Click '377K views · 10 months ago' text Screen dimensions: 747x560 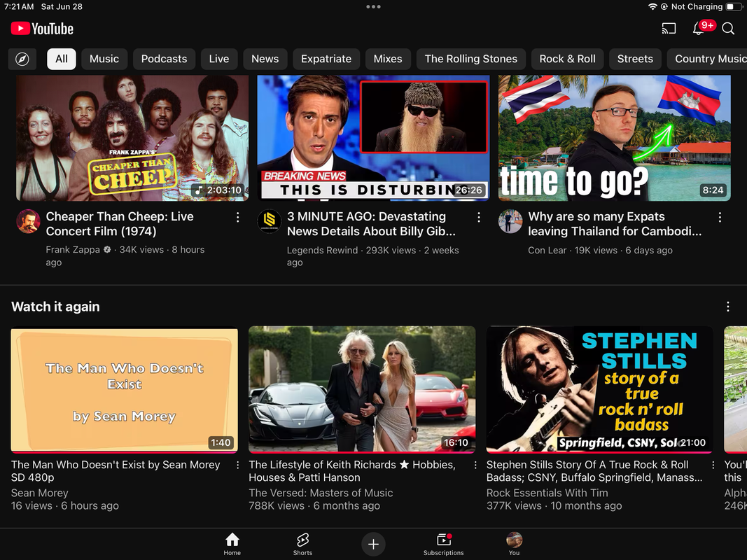click(x=554, y=505)
